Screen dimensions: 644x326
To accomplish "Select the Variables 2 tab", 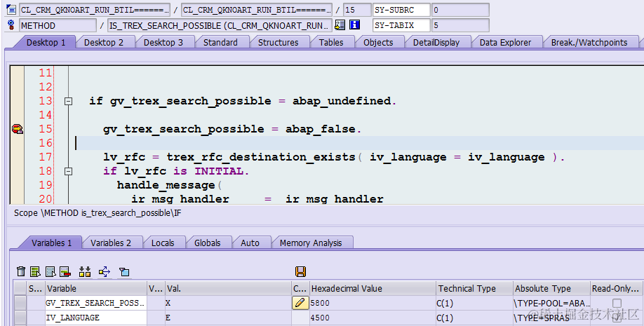I will (110, 243).
